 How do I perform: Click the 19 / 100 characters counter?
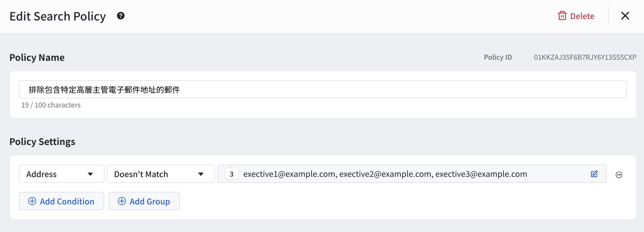[x=51, y=105]
